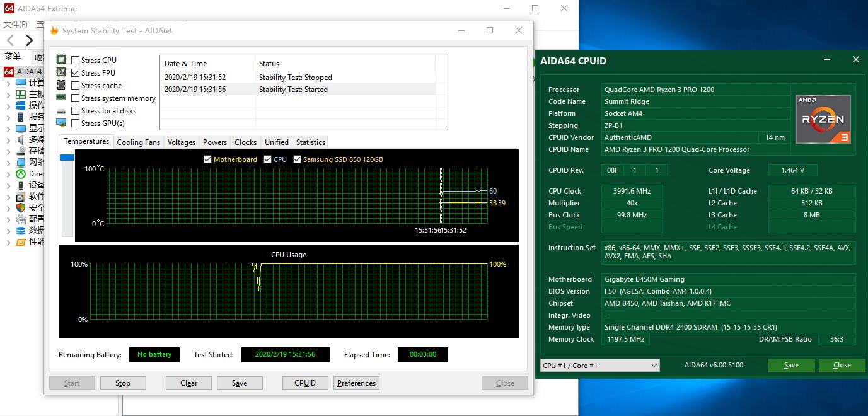Click the blue graph scale slider beside temperature chart

[67, 158]
